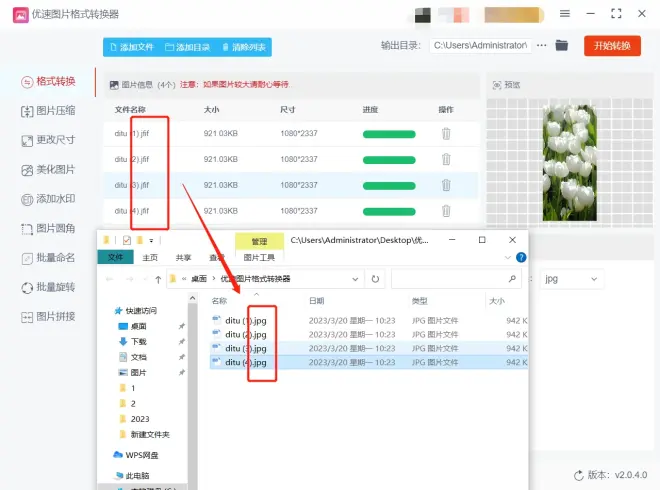
Task: Click the refresh button in Explorer address bar
Action: (x=375, y=279)
